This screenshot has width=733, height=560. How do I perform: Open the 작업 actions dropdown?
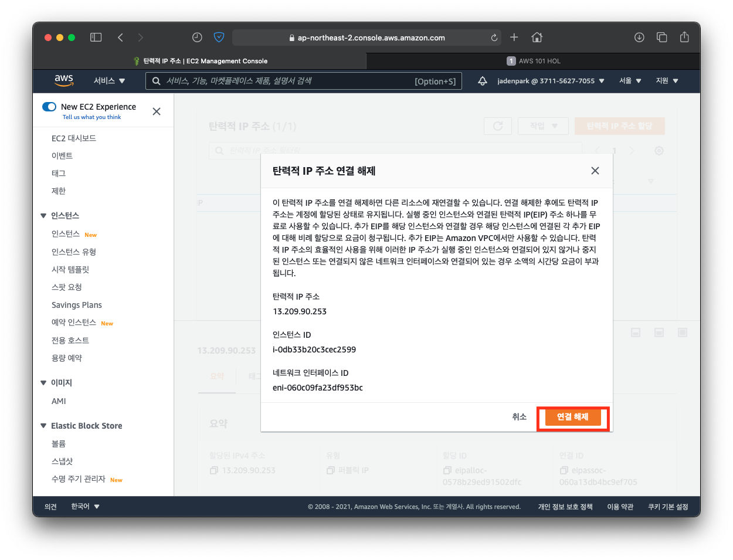(x=543, y=126)
